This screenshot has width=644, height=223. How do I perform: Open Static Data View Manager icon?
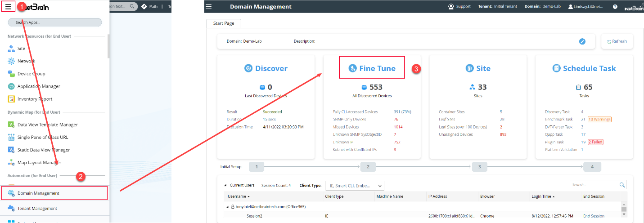pos(11,150)
